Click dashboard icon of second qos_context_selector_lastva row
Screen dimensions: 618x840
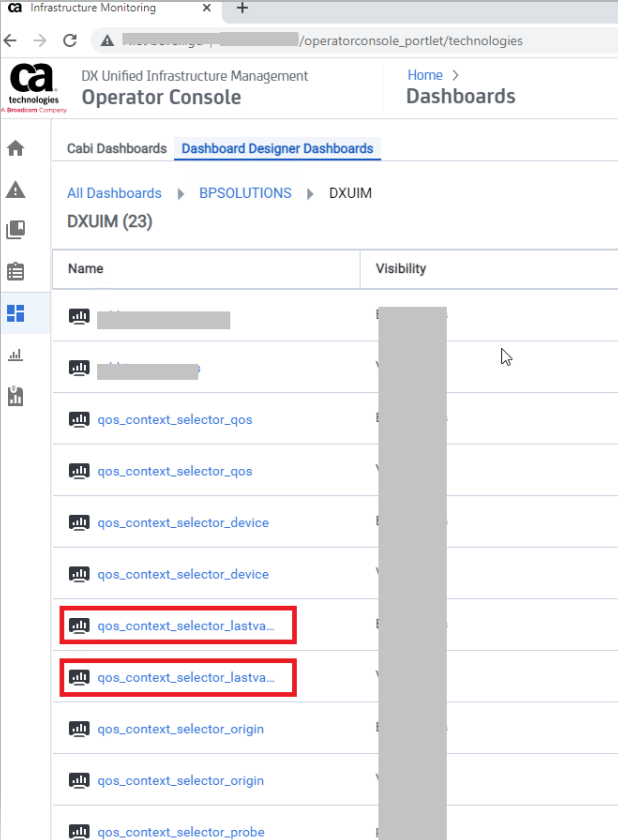point(79,678)
